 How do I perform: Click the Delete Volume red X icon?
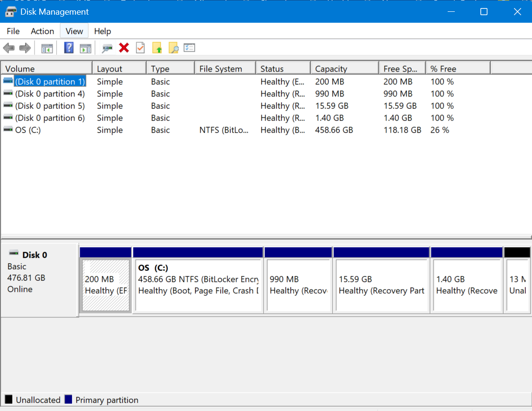pos(123,47)
